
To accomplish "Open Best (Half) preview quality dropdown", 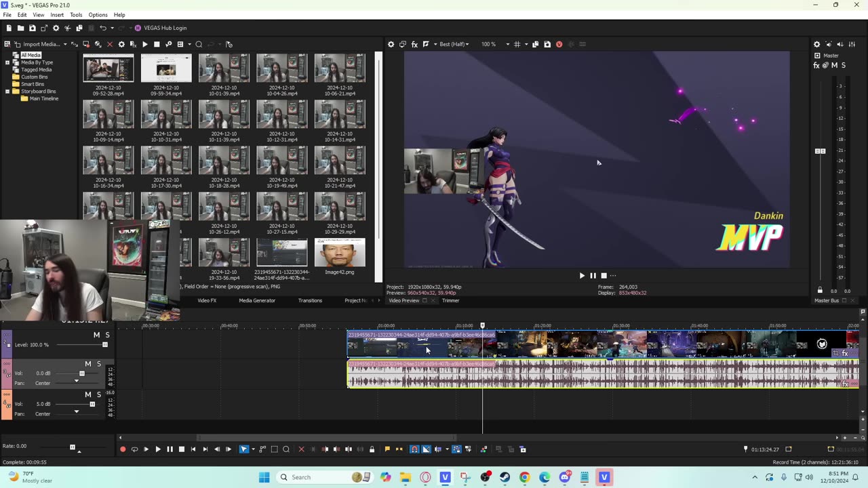I will (454, 44).
